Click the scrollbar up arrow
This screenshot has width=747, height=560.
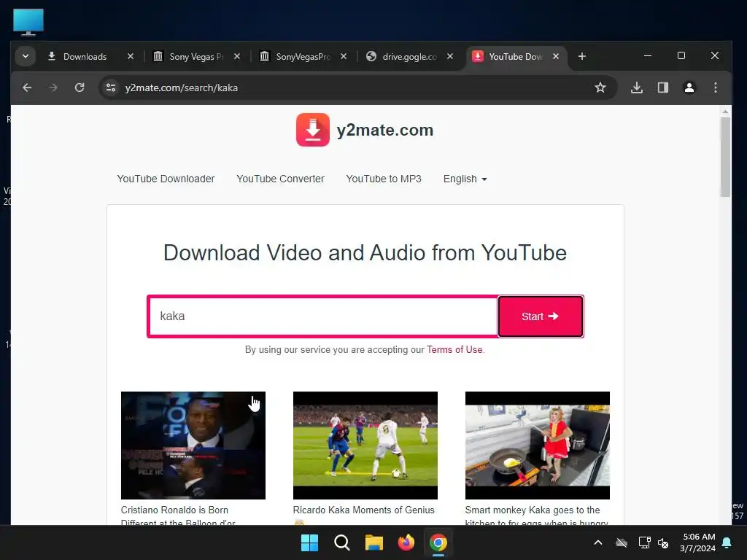[x=725, y=112]
